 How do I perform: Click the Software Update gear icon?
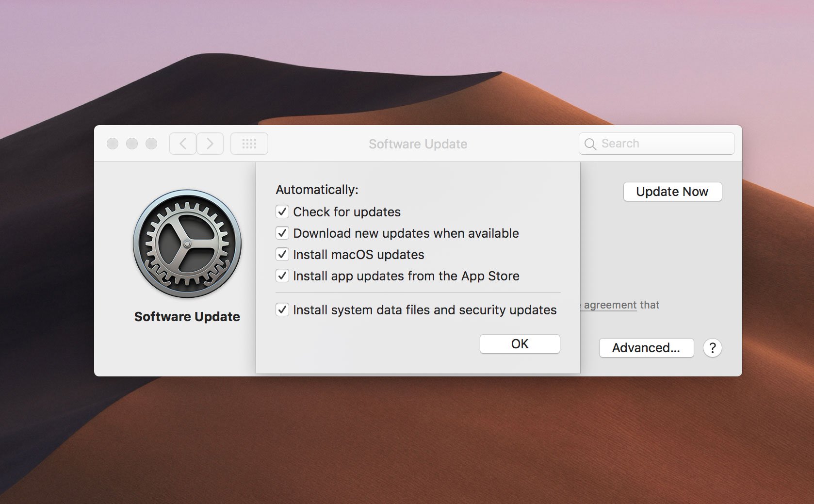point(187,244)
